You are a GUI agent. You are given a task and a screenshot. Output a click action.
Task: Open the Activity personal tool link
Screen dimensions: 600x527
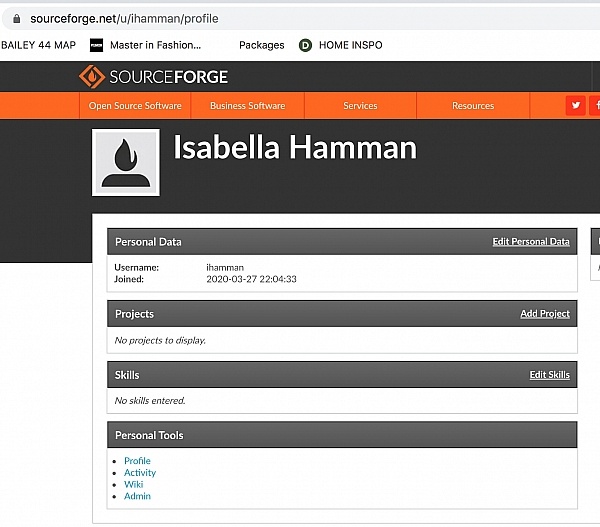tap(140, 473)
